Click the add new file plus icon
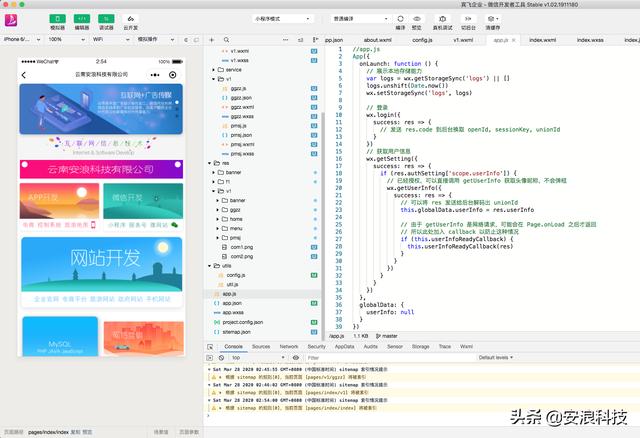The height and width of the screenshot is (438, 640). click(211, 40)
